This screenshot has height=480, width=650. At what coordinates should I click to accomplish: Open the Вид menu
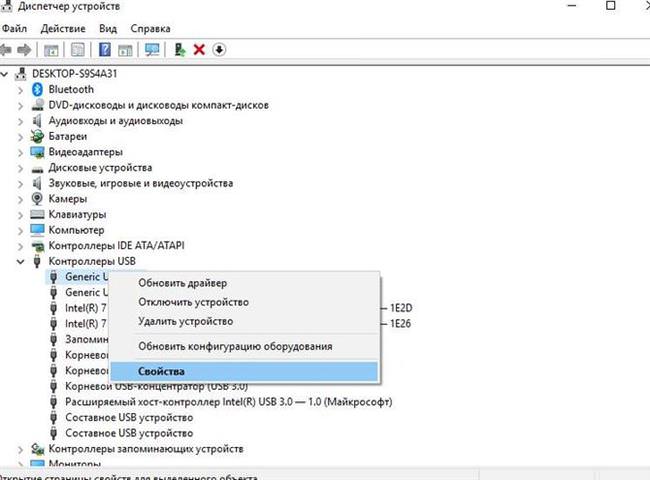[108, 29]
